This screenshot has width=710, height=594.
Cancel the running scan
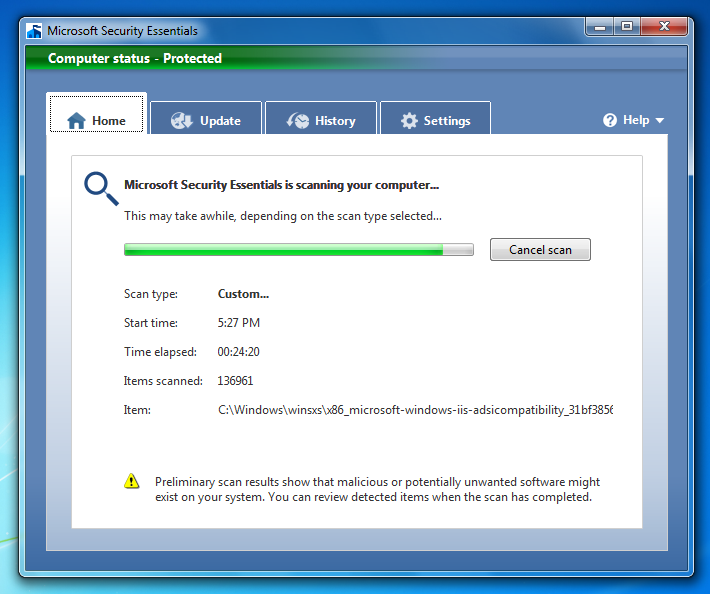tap(540, 249)
